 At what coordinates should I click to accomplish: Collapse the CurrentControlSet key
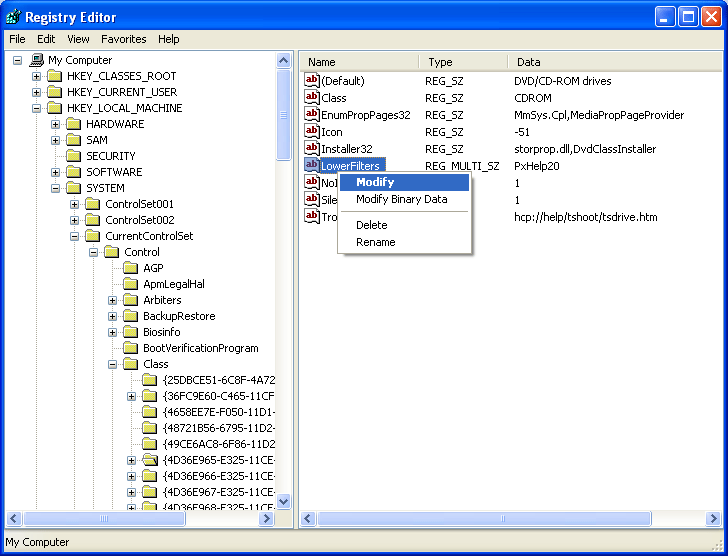75,236
